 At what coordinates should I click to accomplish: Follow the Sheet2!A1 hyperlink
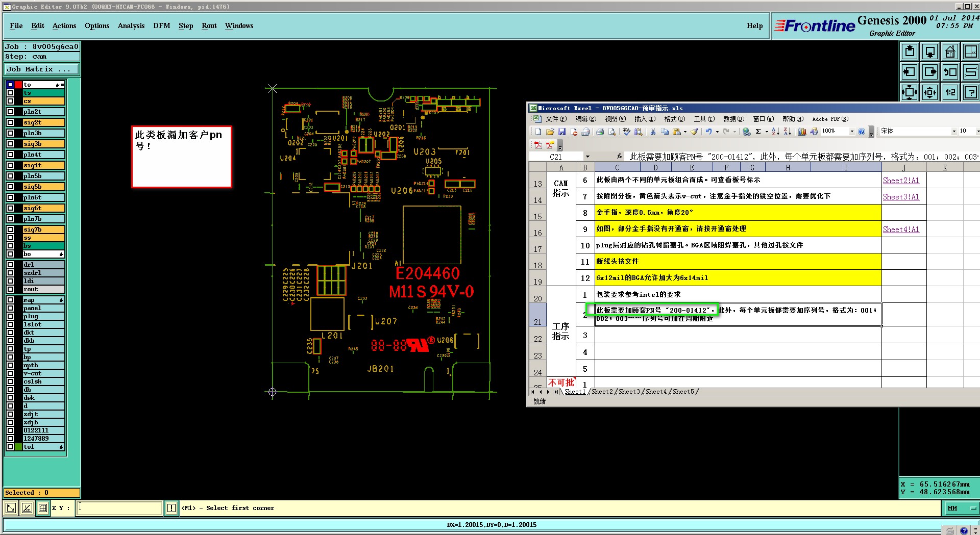[x=901, y=181]
